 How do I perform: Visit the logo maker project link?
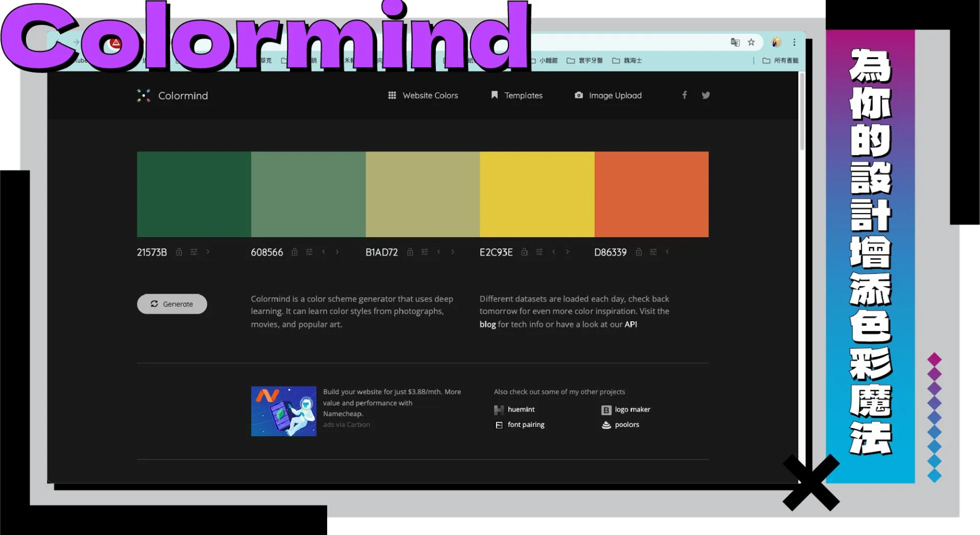click(x=626, y=410)
